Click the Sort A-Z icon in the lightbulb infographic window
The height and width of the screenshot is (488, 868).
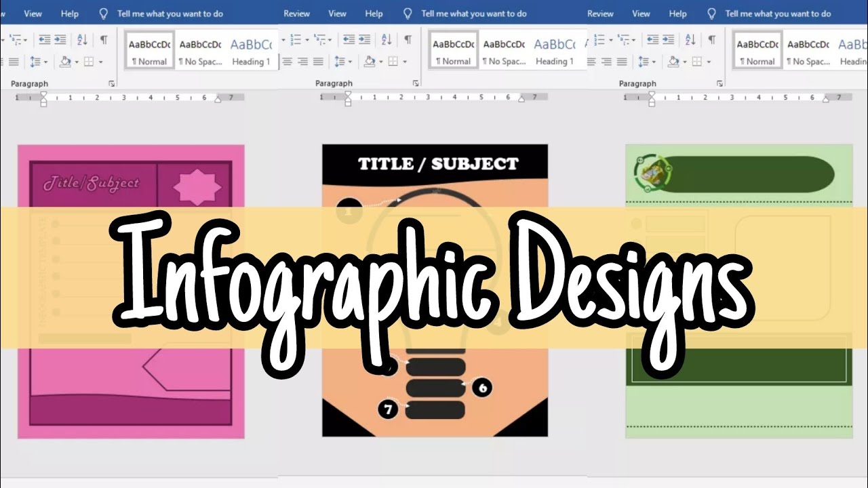[x=386, y=40]
